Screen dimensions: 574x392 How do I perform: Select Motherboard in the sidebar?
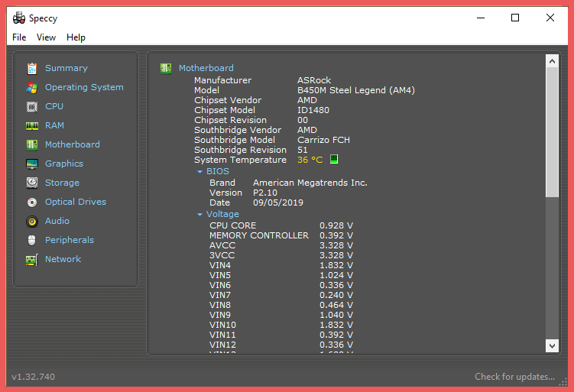pos(72,144)
